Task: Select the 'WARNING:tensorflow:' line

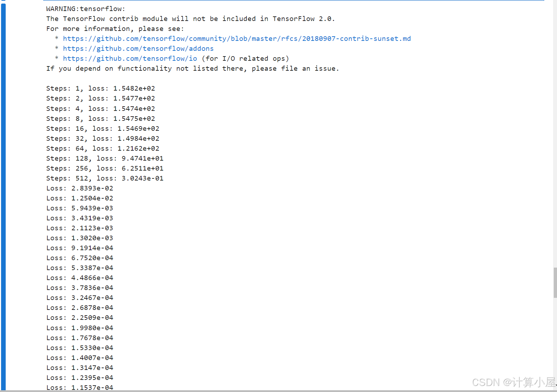Action: (x=86, y=9)
